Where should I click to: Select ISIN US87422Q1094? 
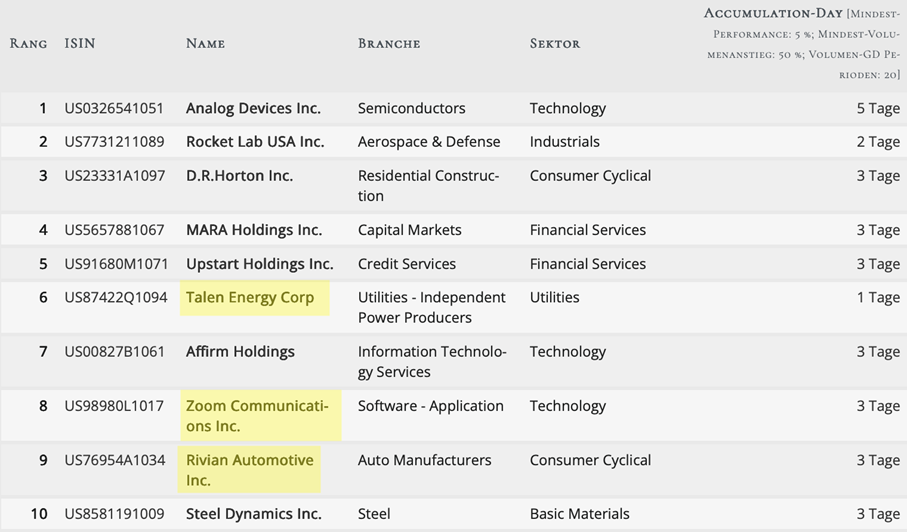[x=116, y=297]
